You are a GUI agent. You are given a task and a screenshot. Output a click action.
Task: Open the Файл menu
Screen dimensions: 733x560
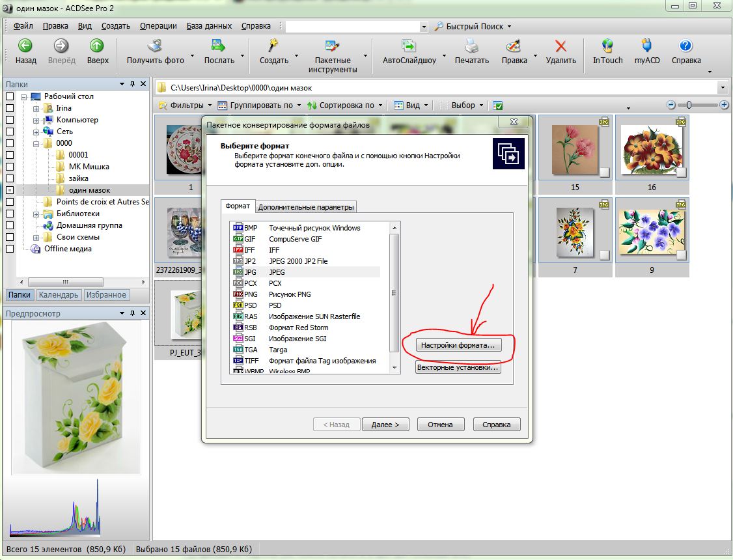coord(23,26)
